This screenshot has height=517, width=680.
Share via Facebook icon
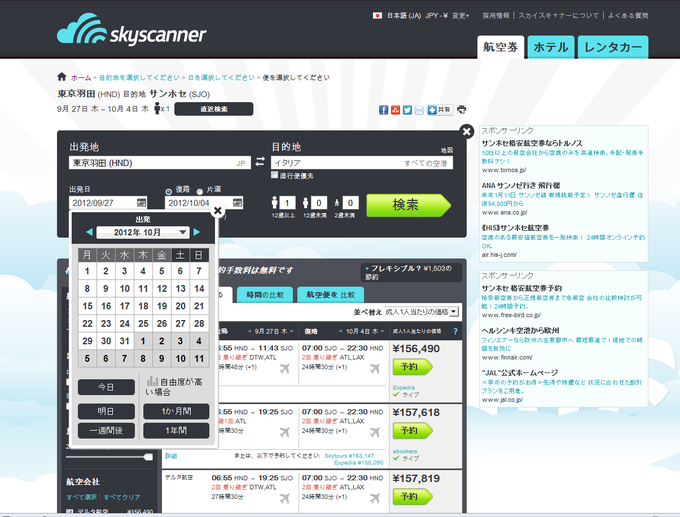[383, 110]
